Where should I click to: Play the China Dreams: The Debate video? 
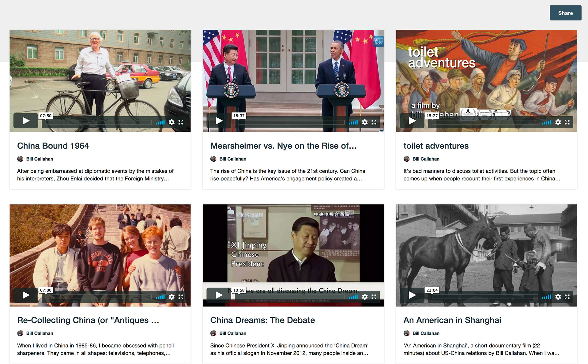(x=219, y=295)
